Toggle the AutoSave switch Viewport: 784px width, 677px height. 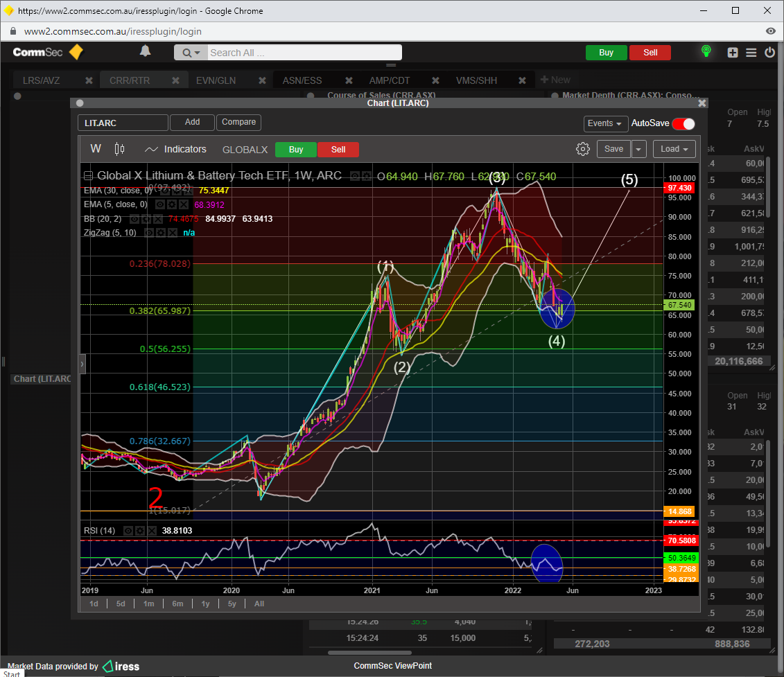683,123
